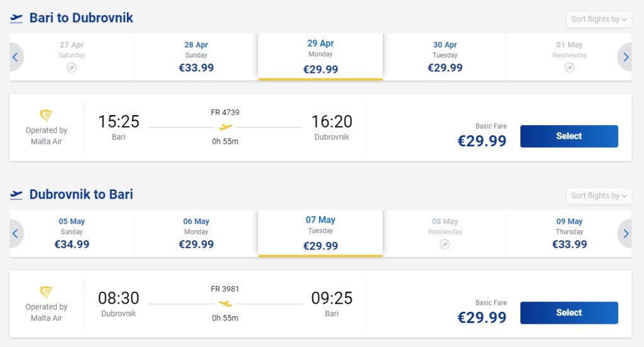644x347 pixels.
Task: Select the 15:25 Bari to Dubrovnik flight
Action: point(569,136)
